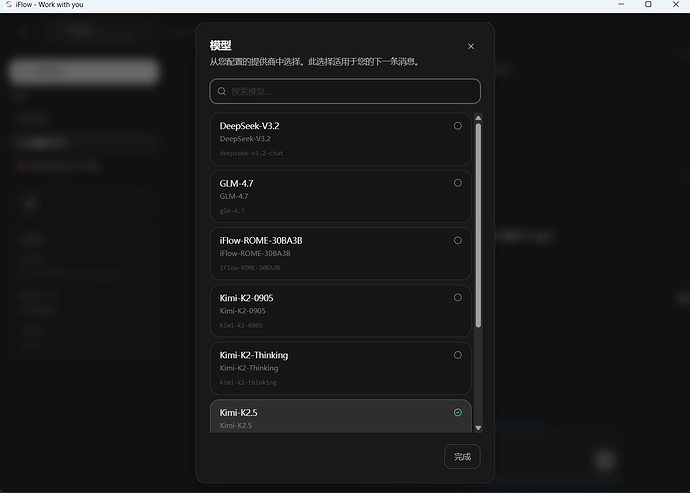Image resolution: width=690 pixels, height=493 pixels.
Task: Click the model list scroll up arrow
Action: tap(478, 118)
